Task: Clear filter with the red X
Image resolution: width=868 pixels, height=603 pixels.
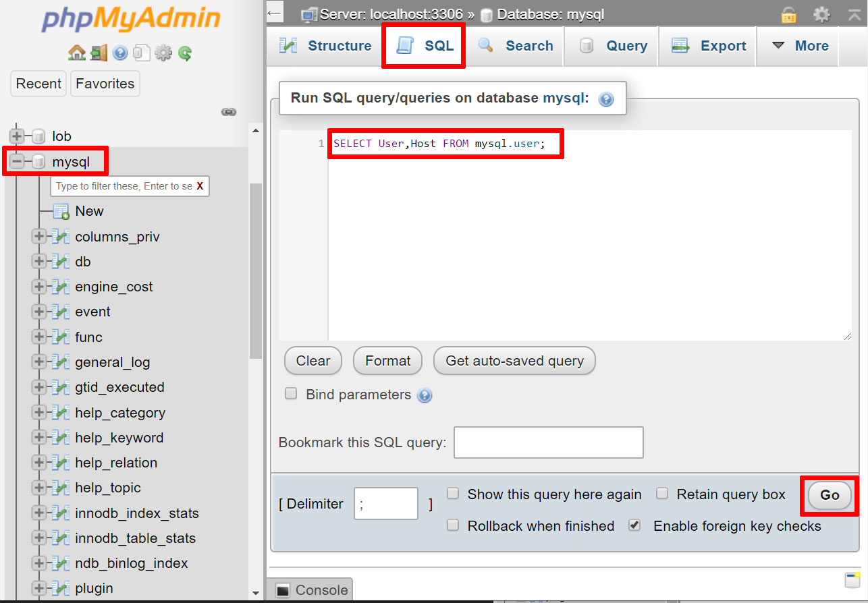Action: click(x=200, y=186)
